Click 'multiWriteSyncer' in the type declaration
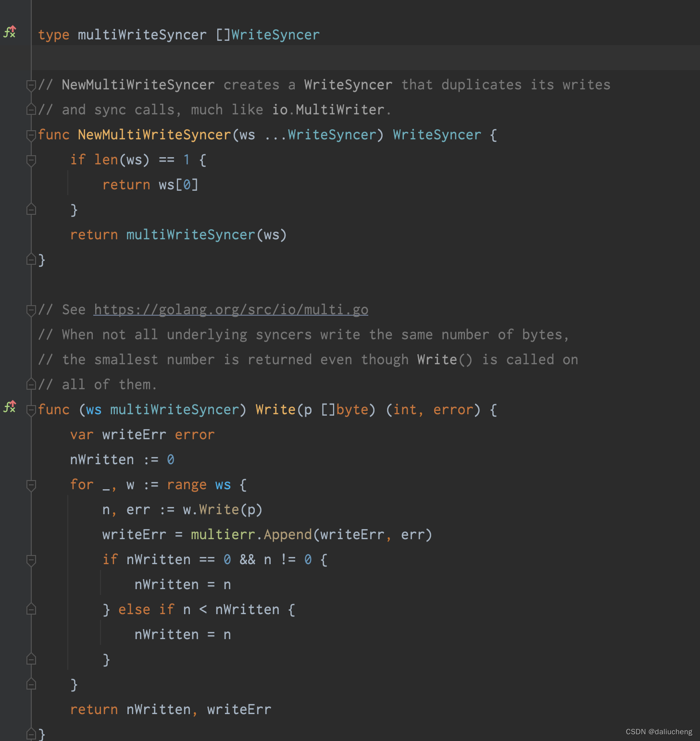700x741 pixels. click(142, 35)
